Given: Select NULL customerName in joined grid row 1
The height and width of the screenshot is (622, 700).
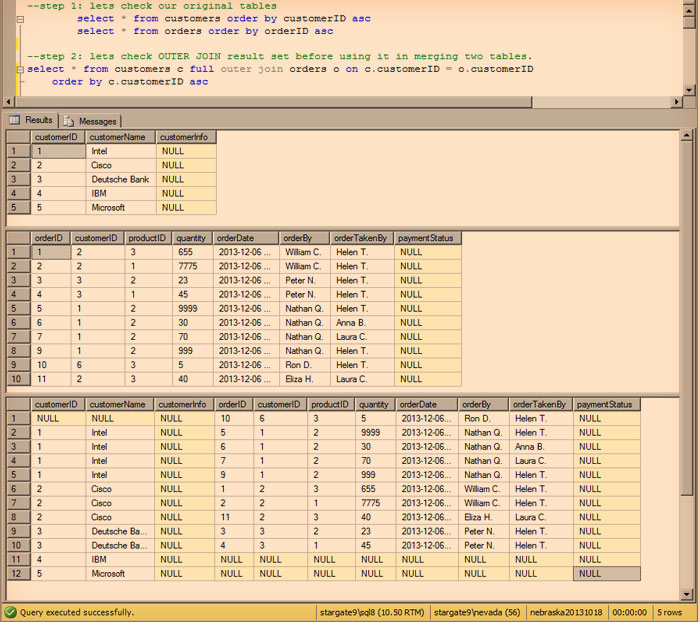Looking at the screenshot, I should coord(120,418).
